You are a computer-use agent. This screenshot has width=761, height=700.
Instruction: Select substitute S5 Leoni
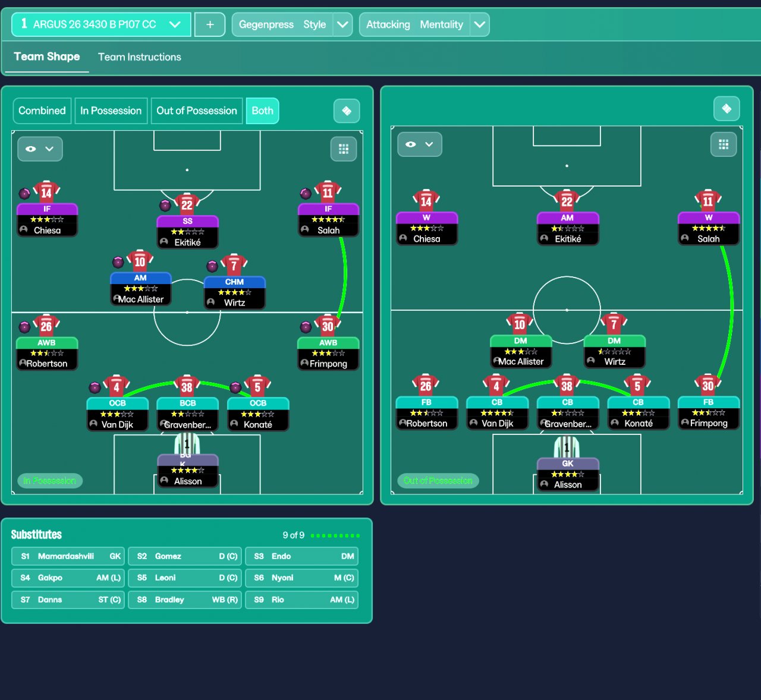coord(185,578)
